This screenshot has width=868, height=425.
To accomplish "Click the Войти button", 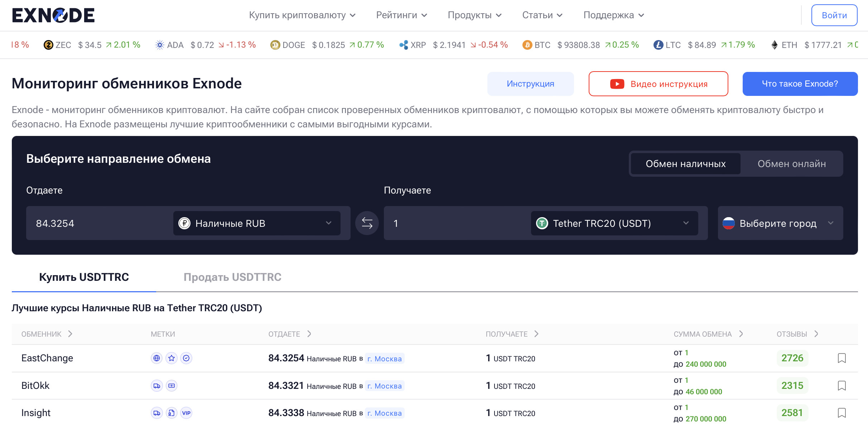I will click(834, 15).
